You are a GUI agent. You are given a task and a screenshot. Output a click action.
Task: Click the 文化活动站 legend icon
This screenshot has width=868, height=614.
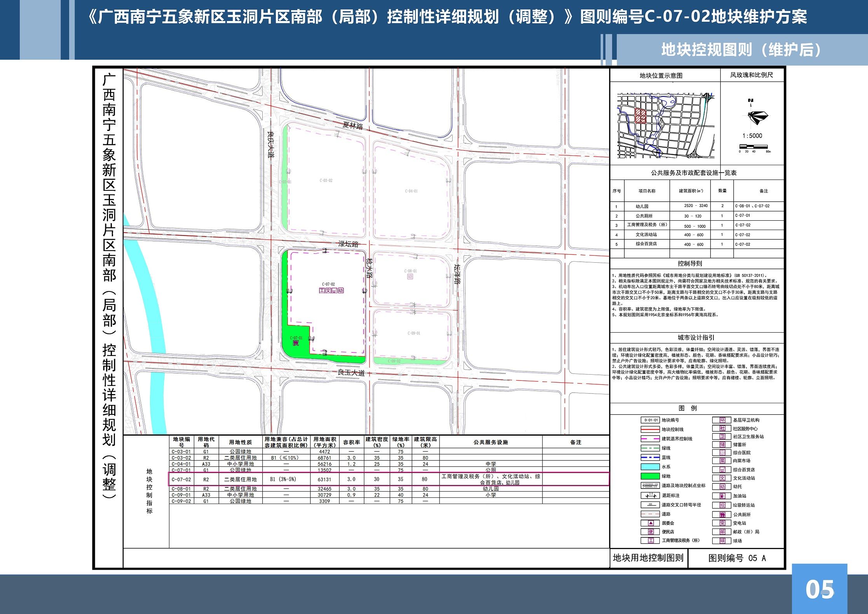(722, 478)
